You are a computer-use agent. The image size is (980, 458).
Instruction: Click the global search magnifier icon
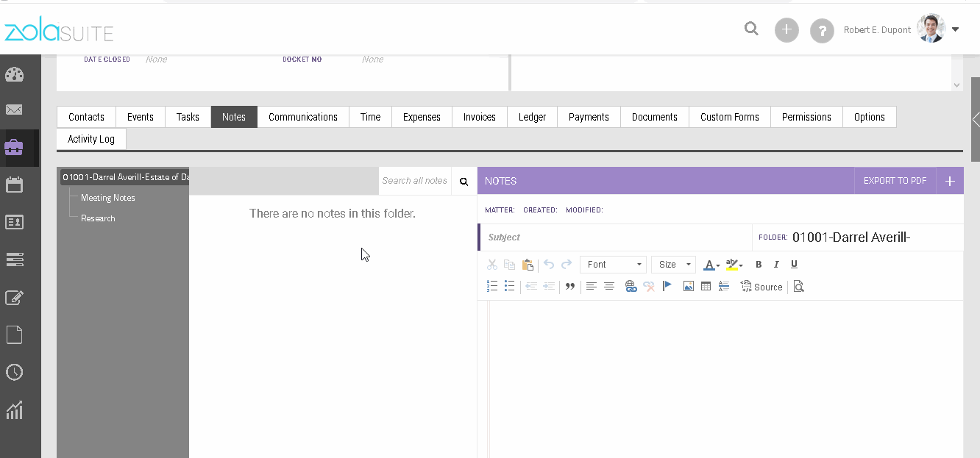click(751, 29)
